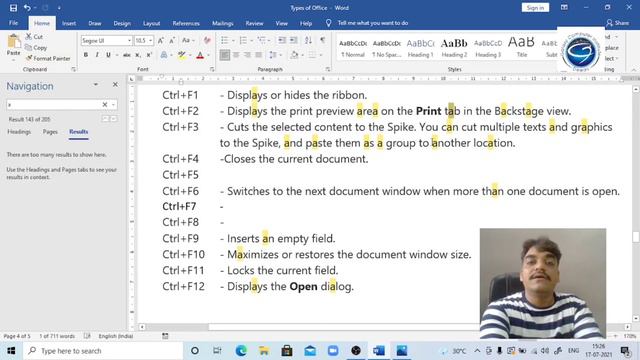This screenshot has width=640, height=360.
Task: Toggle Underline formatting
Action: (x=108, y=55)
